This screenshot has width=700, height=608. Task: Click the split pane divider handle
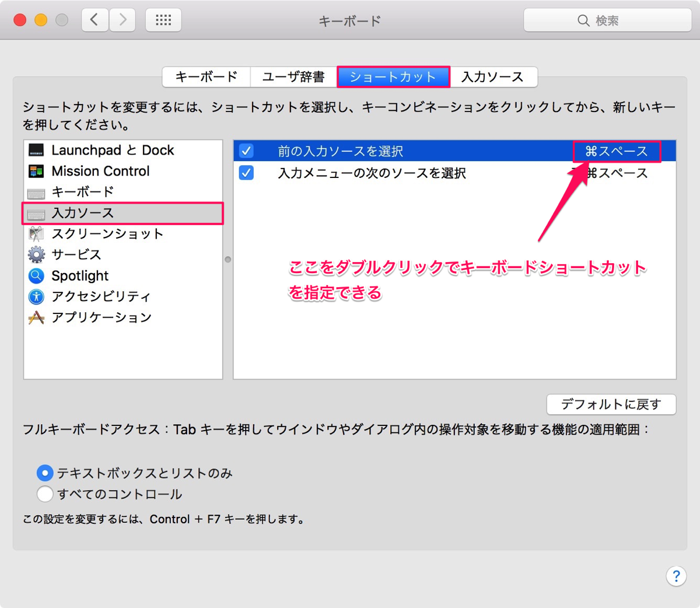(228, 259)
